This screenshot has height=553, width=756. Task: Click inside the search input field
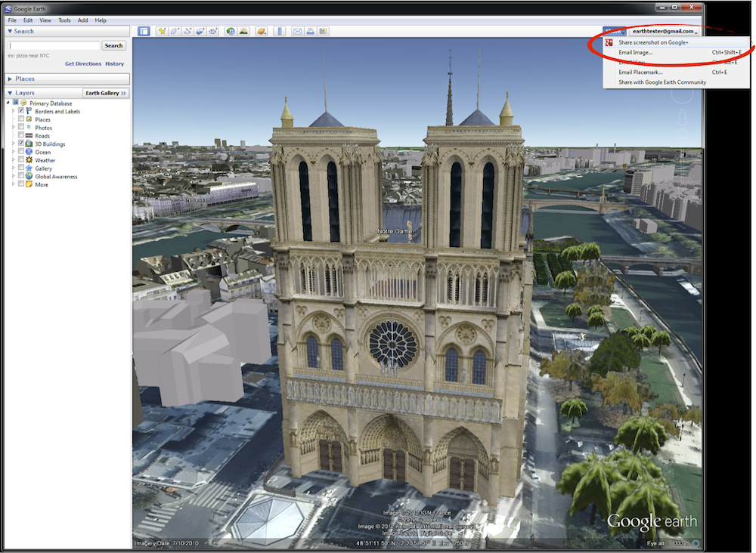[x=53, y=45]
